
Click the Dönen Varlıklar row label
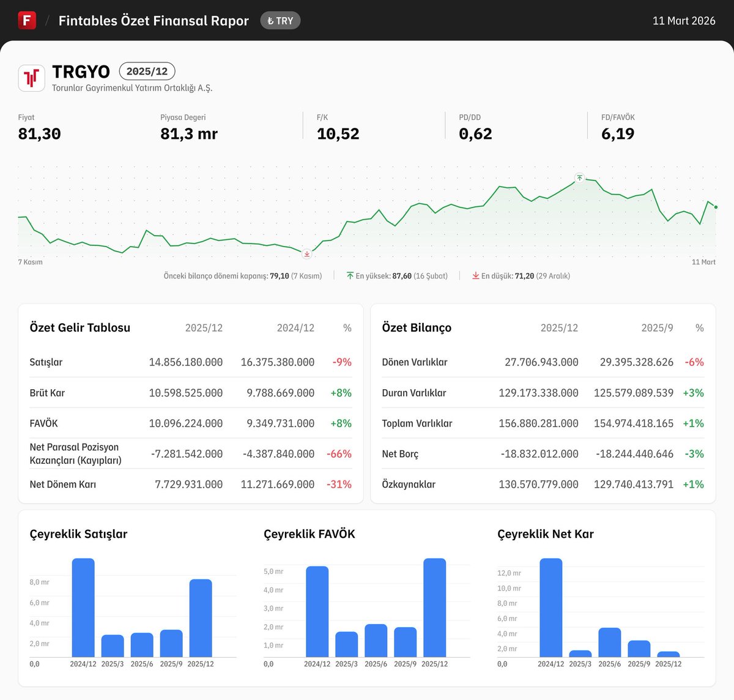415,362
